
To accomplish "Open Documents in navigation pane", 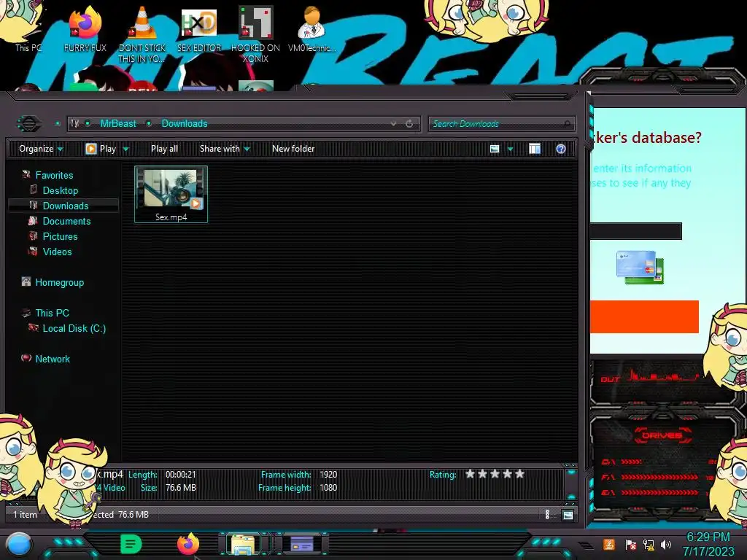I will click(x=66, y=221).
